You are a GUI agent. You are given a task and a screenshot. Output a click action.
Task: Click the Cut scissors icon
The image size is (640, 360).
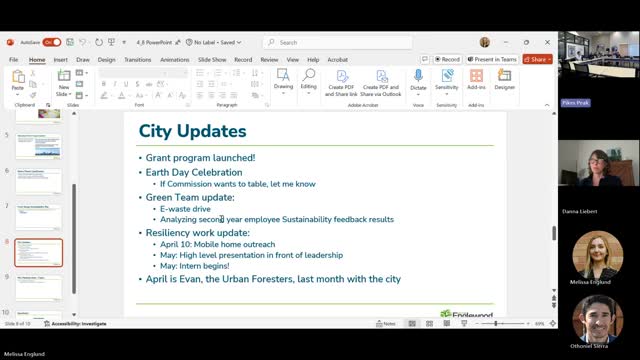33,73
